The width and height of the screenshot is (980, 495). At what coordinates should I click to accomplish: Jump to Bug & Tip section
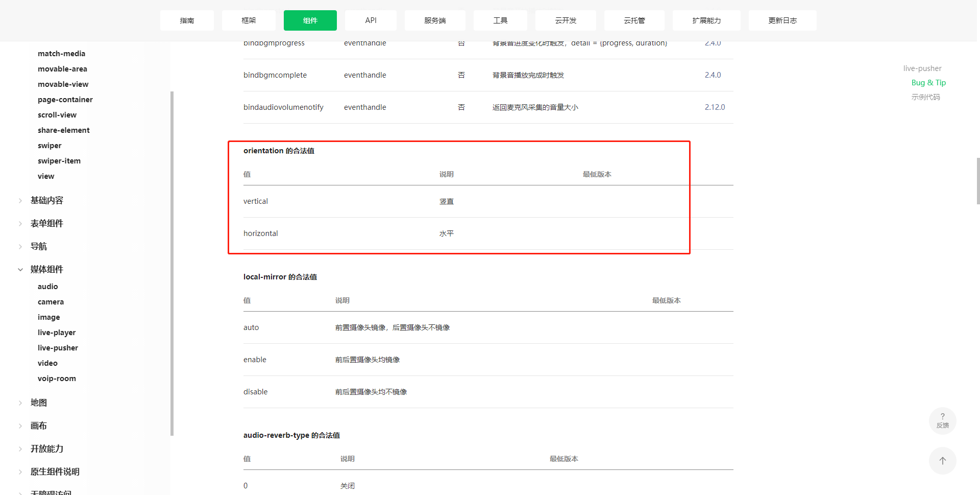(x=928, y=83)
